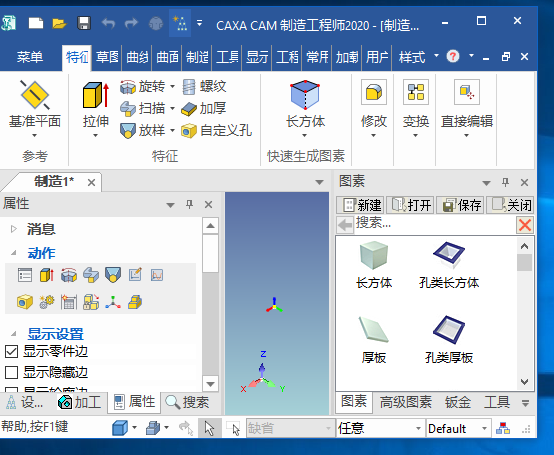Clear search with the red X button
The height and width of the screenshot is (455, 554).
click(x=525, y=225)
